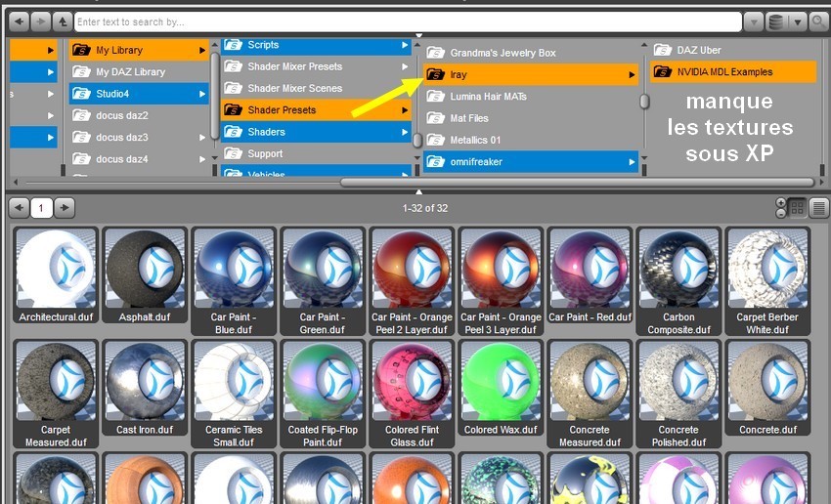Expand the Iray row arrow
831x504 pixels.
632,74
